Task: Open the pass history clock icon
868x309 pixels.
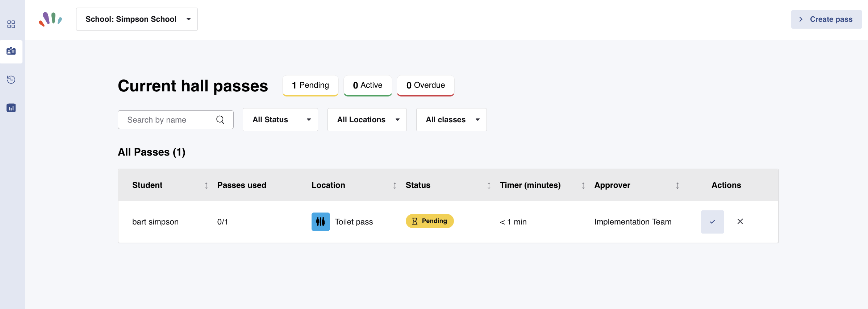Action: tap(11, 79)
